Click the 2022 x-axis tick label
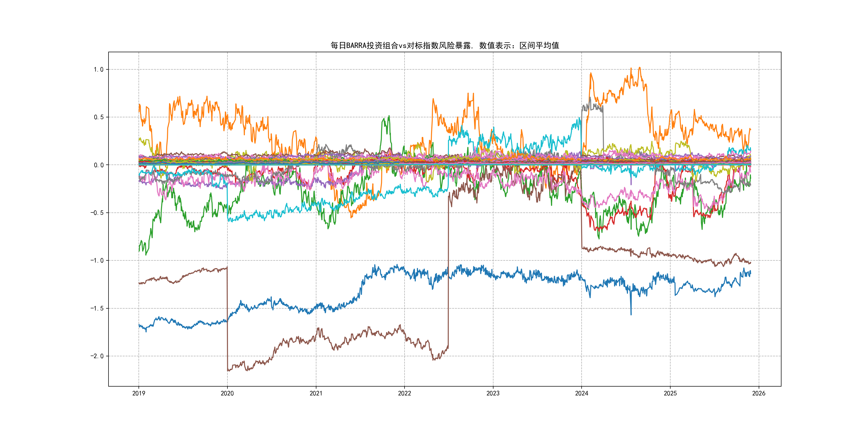The width and height of the screenshot is (868, 434). point(404,393)
